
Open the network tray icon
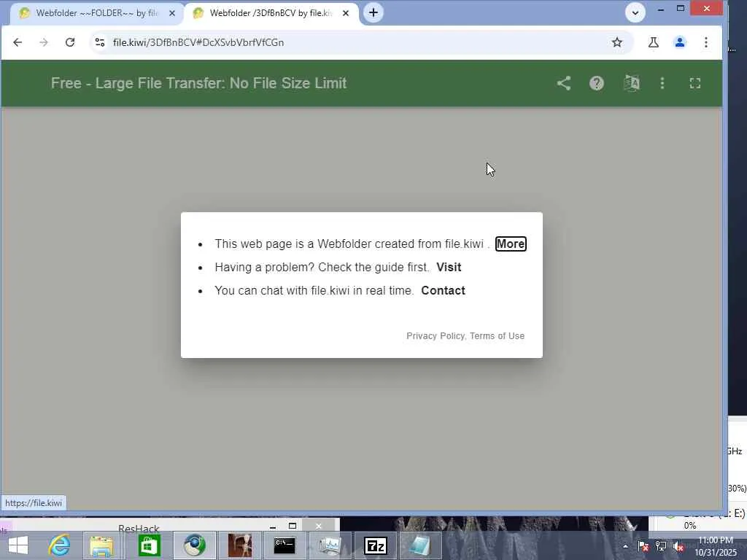tap(661, 546)
